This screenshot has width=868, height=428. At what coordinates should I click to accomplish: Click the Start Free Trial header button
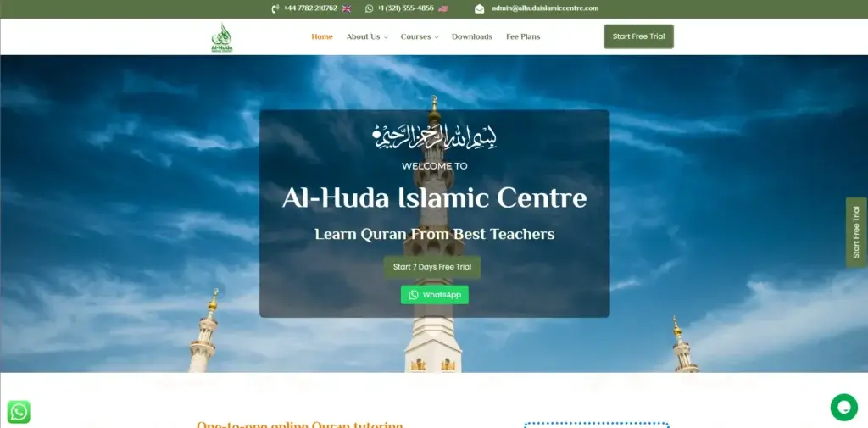(x=638, y=36)
